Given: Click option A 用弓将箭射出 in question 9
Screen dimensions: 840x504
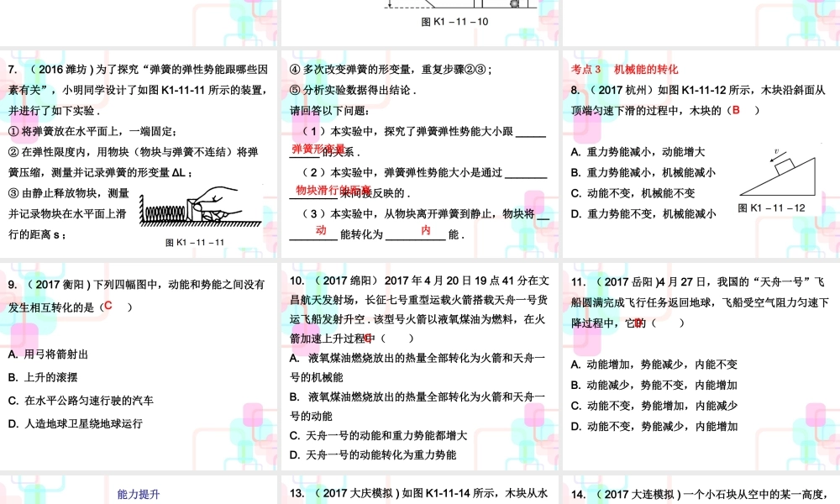Looking at the screenshot, I should click(x=49, y=354).
